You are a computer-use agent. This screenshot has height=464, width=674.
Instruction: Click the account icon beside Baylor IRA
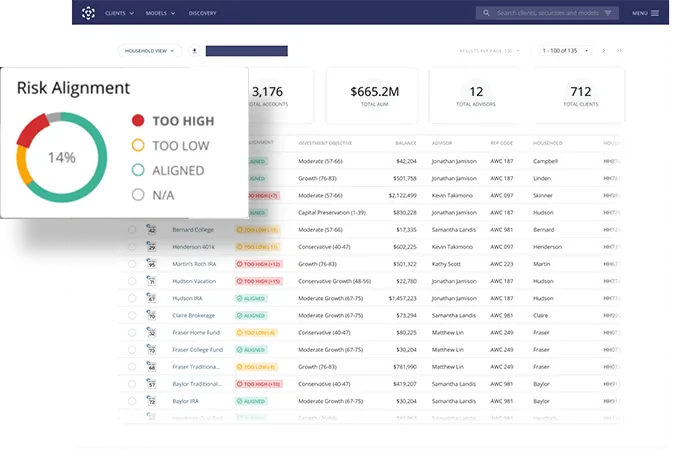[x=152, y=400]
